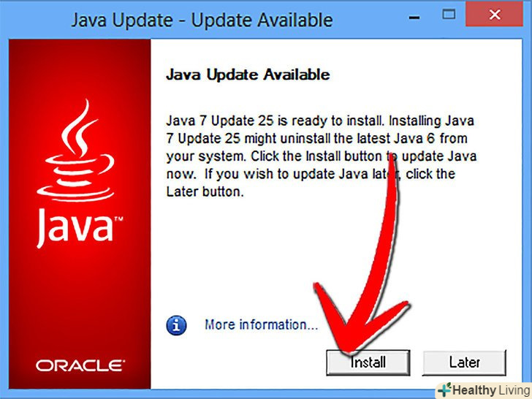Click the trademark symbol beside Java wordmark
Image resolution: width=532 pixels, height=399 pixels.
(x=118, y=218)
